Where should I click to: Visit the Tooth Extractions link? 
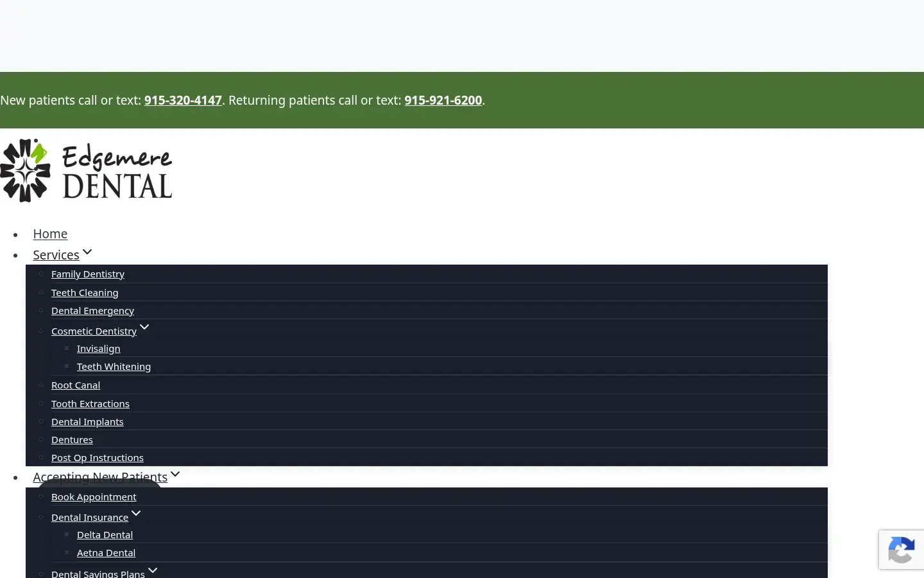90,404
